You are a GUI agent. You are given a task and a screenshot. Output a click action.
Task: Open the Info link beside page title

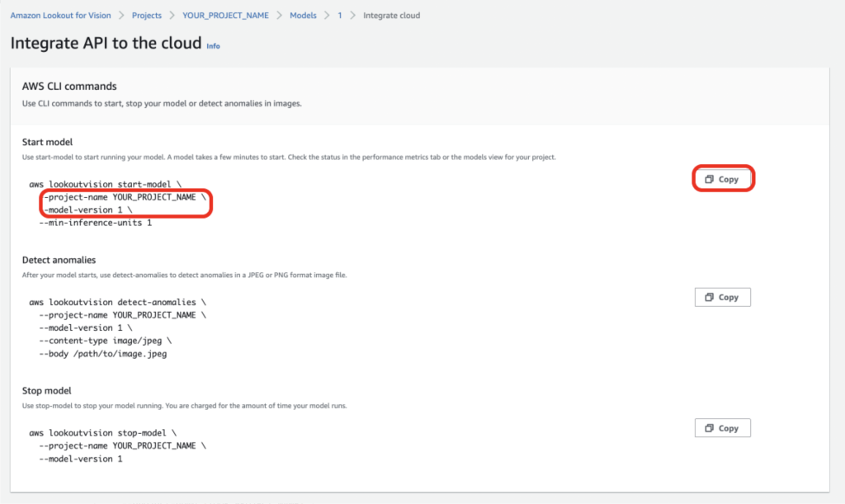(213, 46)
